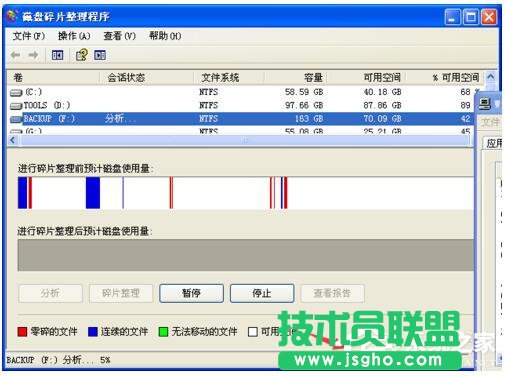Click the horizontal scrollbar left arrow
The height and width of the screenshot is (376, 505).
click(x=12, y=140)
